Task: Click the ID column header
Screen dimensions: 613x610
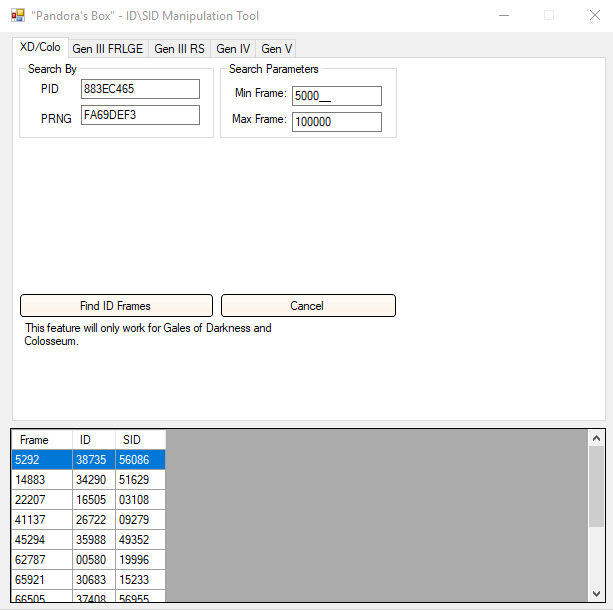Action: 94,440
